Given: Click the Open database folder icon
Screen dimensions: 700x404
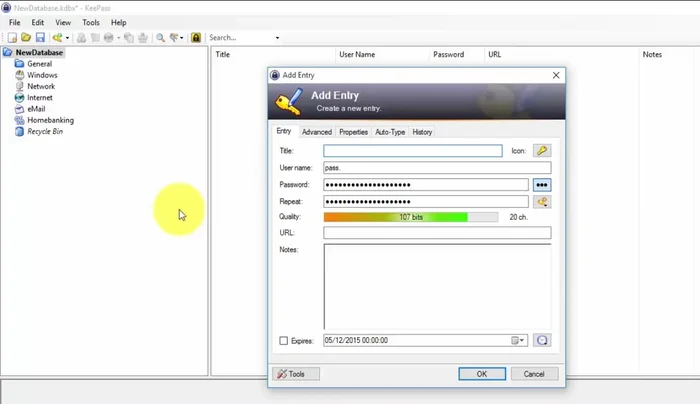Looking at the screenshot, I should pos(25,38).
